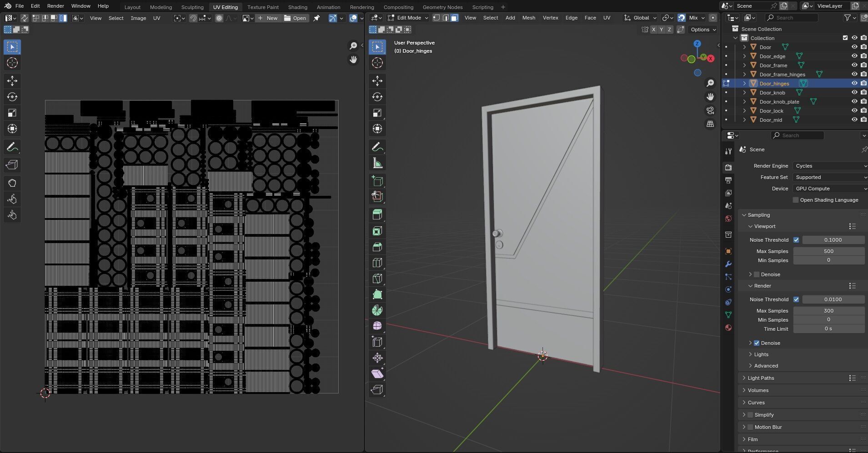Click the outliner Search field
The width and height of the screenshot is (868, 453).
click(792, 18)
